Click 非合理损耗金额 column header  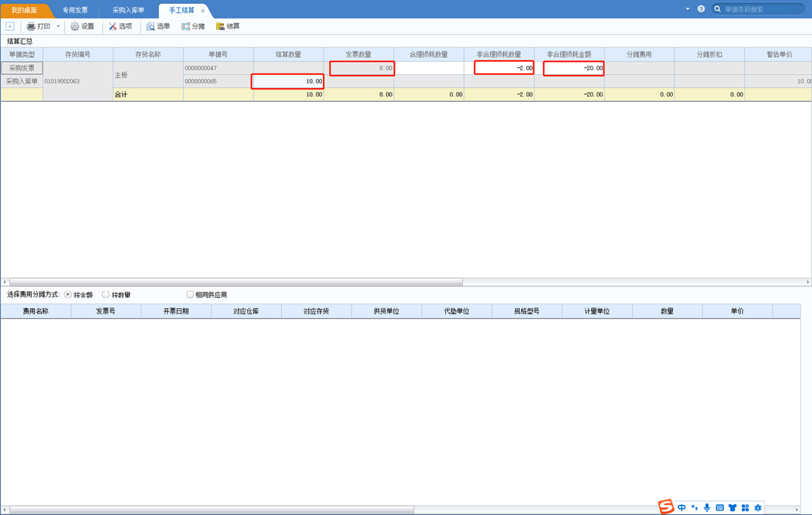tap(569, 54)
